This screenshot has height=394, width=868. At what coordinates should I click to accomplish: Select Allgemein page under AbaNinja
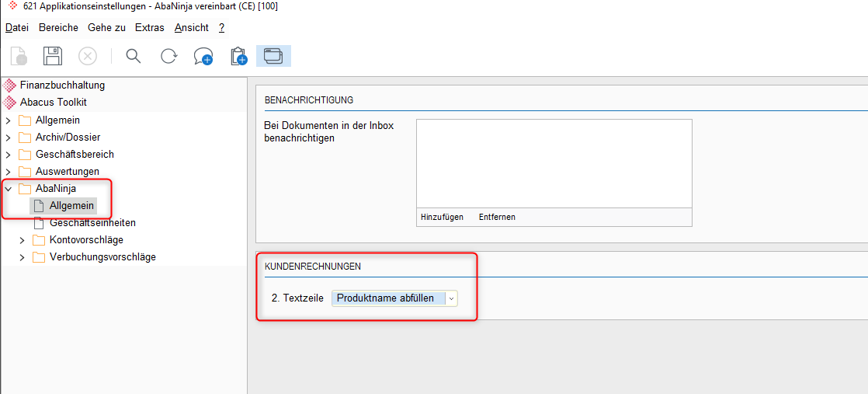coord(72,206)
